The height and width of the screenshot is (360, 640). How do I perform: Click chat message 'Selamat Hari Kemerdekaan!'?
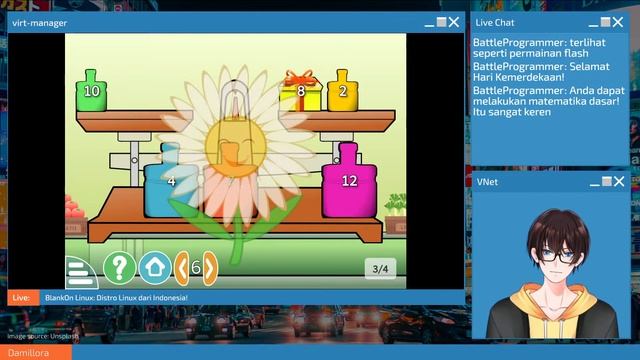(x=541, y=72)
